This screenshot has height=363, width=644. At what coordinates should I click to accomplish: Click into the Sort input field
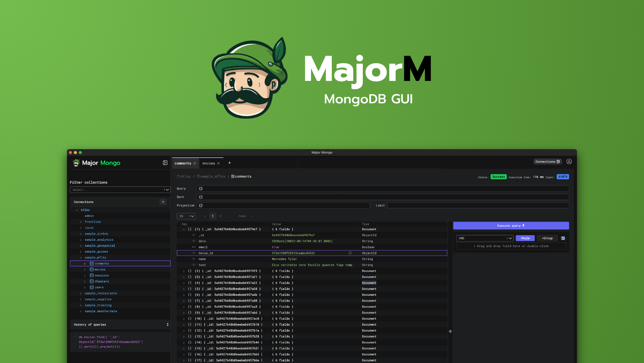tap(383, 197)
